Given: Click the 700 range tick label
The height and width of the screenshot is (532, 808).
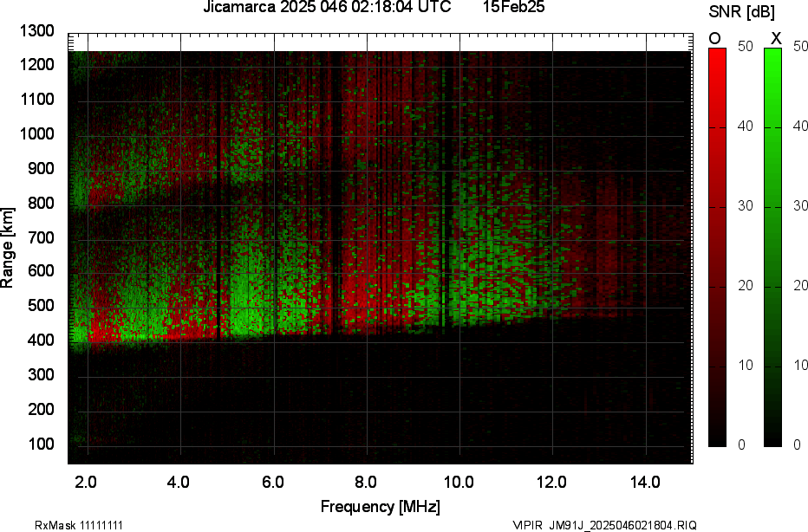Looking at the screenshot, I should pos(41,237).
